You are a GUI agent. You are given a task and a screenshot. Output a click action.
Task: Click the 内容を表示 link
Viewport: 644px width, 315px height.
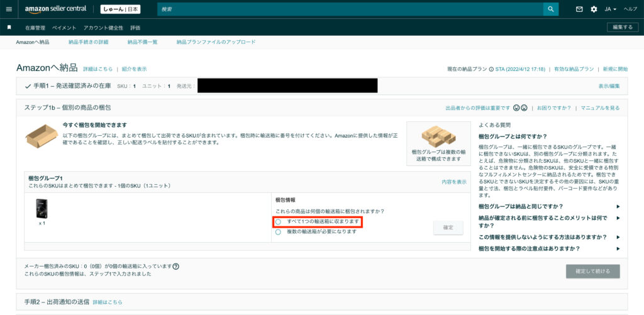(x=454, y=182)
